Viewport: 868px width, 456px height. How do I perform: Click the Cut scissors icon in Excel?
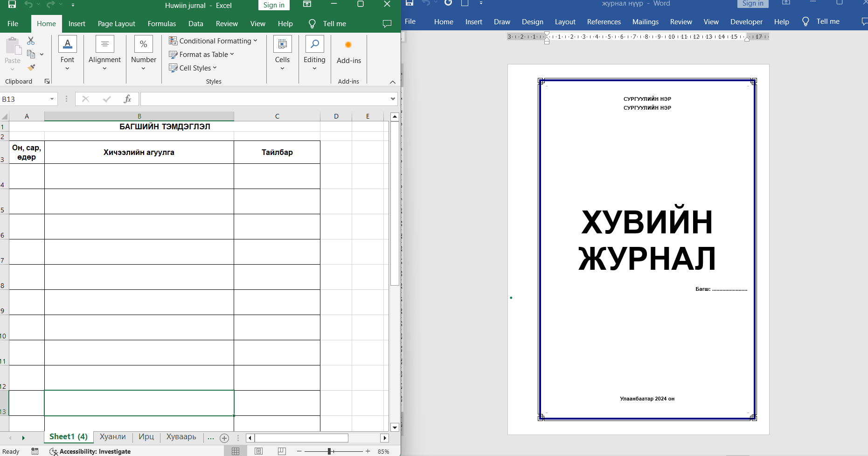(x=31, y=41)
